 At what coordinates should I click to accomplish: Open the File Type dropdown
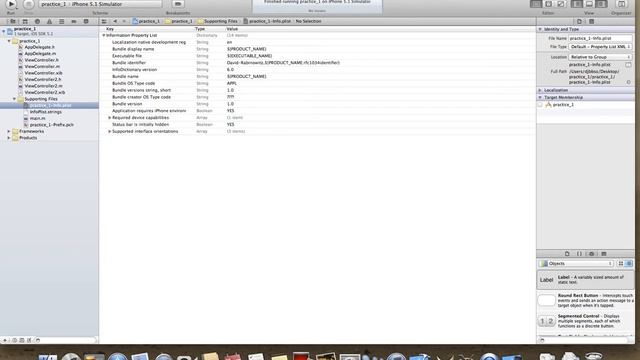coord(600,47)
